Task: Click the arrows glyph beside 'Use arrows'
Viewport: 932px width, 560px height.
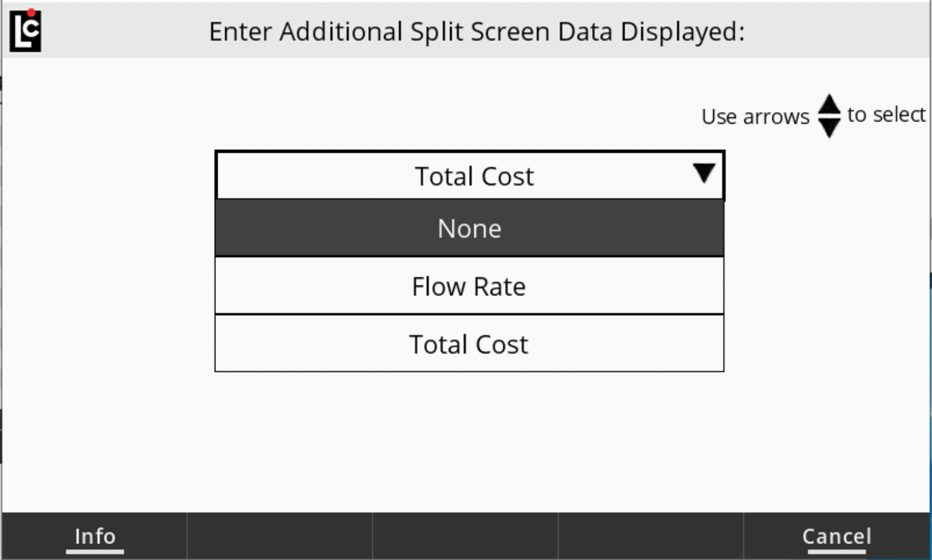Action: pos(830,116)
